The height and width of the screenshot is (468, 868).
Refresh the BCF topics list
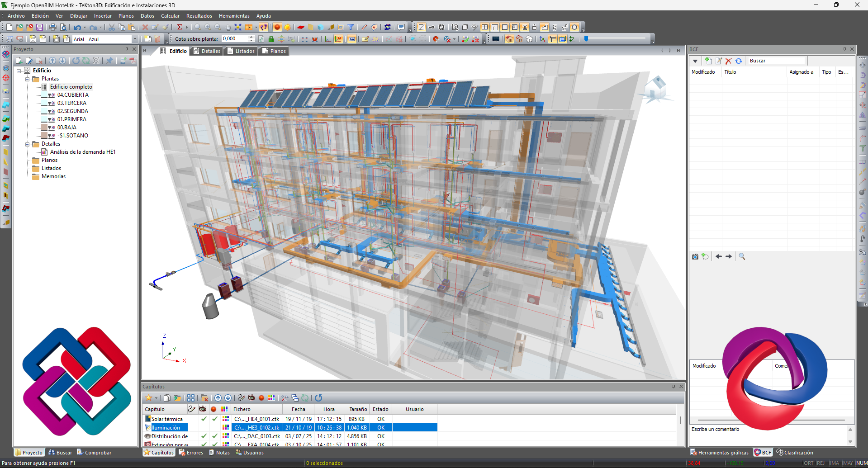[739, 61]
